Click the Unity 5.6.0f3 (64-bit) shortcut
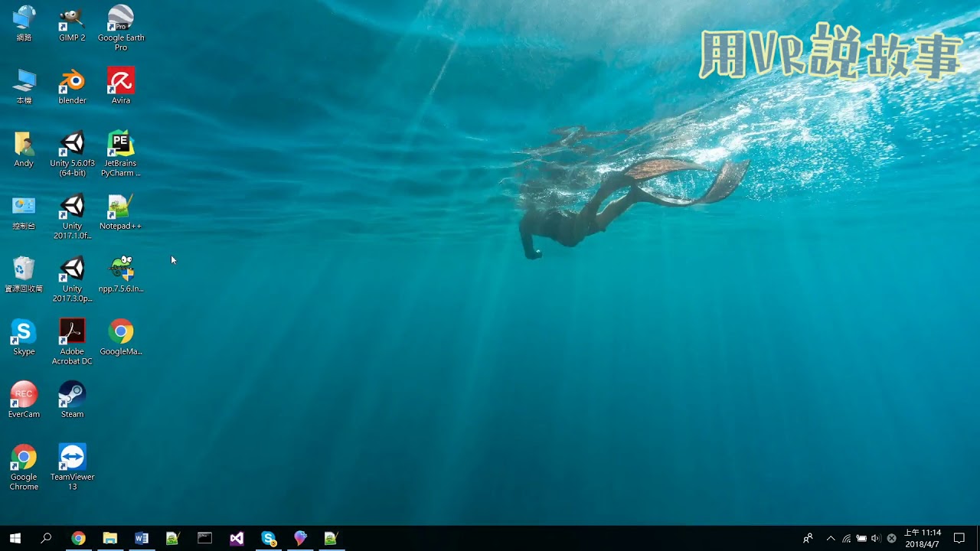This screenshot has height=551, width=980. pos(72,144)
